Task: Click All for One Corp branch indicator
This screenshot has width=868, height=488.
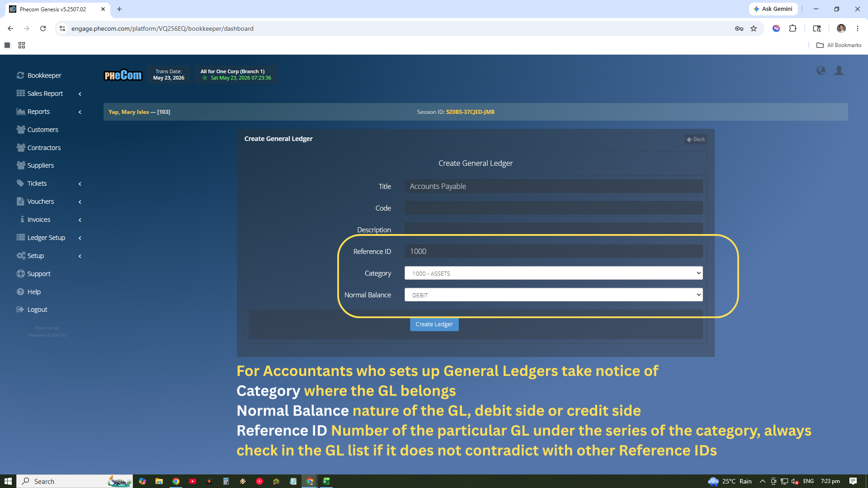Action: click(236, 75)
